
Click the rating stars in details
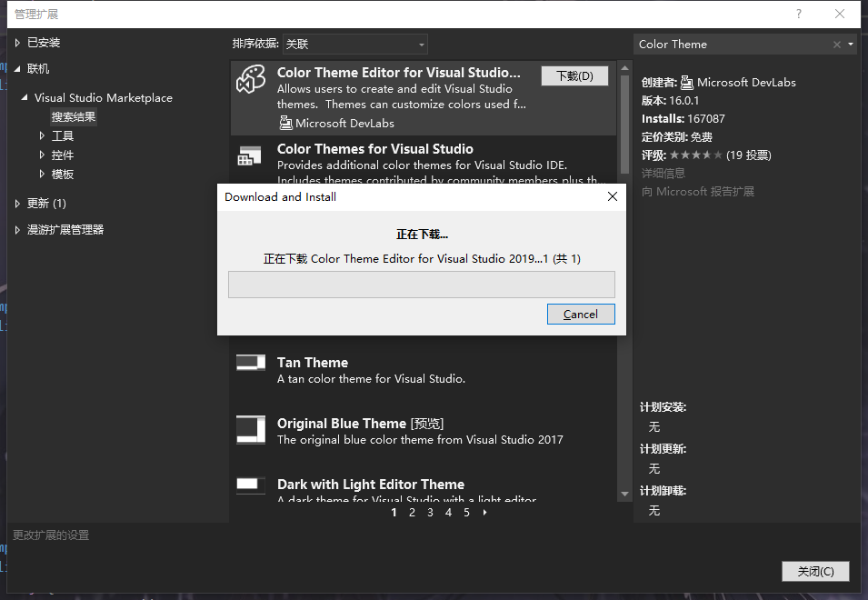click(x=696, y=155)
